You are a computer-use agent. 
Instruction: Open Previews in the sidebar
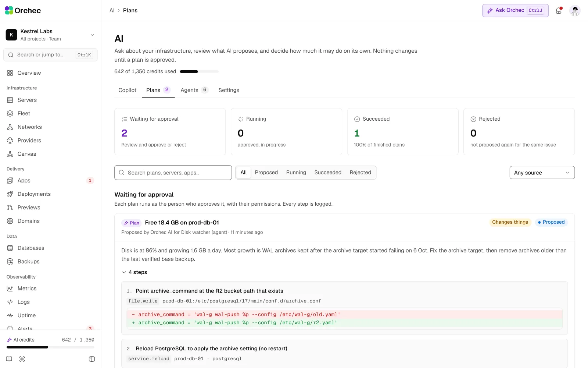click(50, 208)
